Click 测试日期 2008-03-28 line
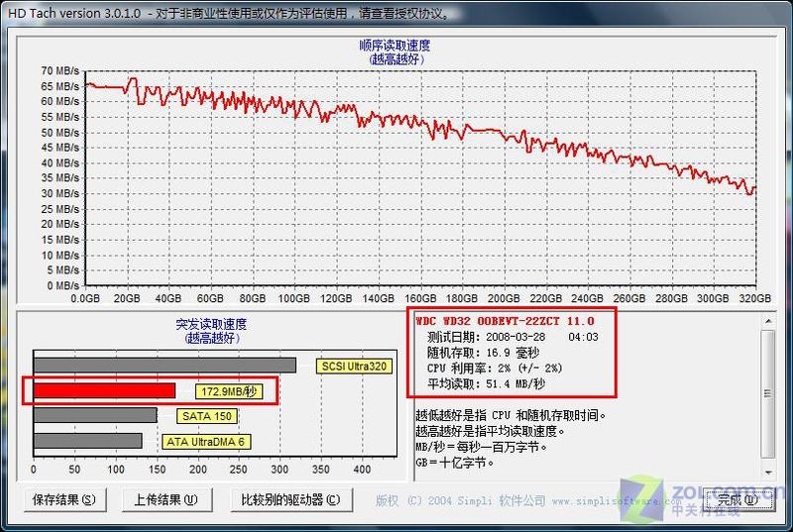This screenshot has height=532, width=793. point(512,337)
